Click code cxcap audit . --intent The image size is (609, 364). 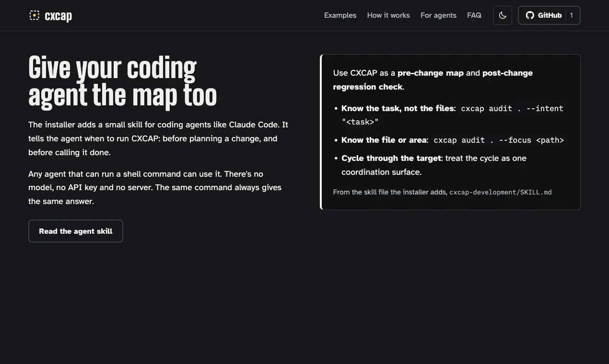tap(512, 109)
